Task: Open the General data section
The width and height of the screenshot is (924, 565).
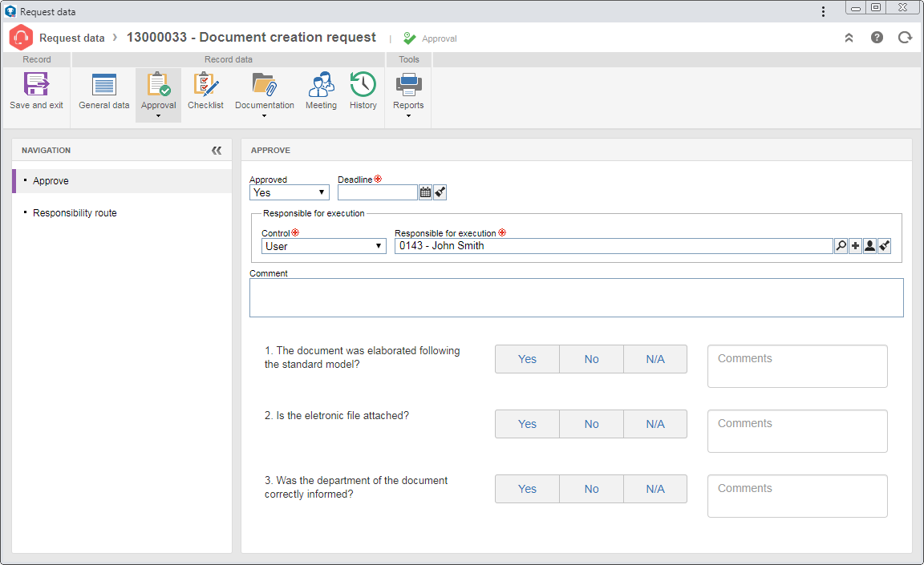Action: tap(103, 91)
